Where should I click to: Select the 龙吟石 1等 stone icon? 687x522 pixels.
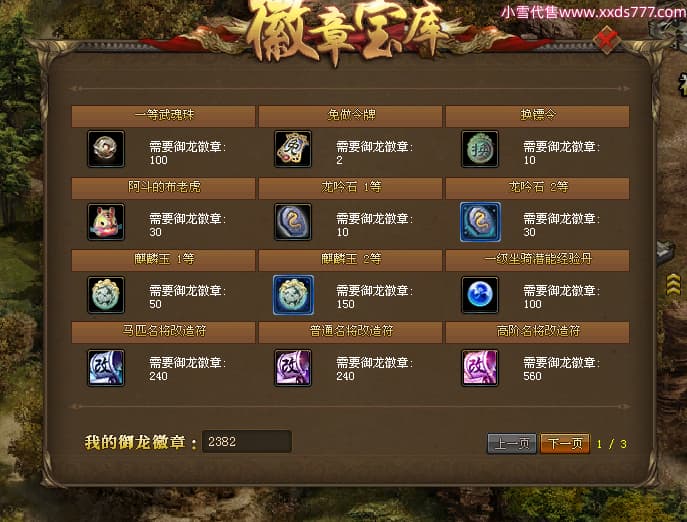(x=293, y=222)
